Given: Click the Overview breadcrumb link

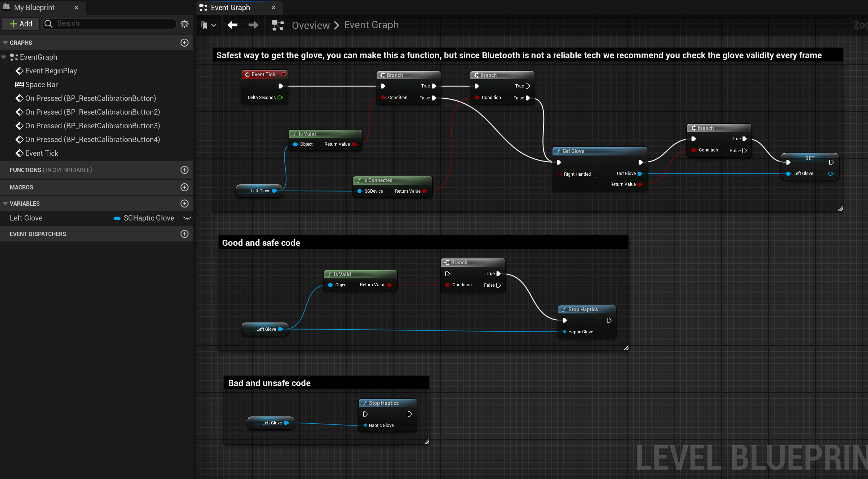Looking at the screenshot, I should (311, 25).
